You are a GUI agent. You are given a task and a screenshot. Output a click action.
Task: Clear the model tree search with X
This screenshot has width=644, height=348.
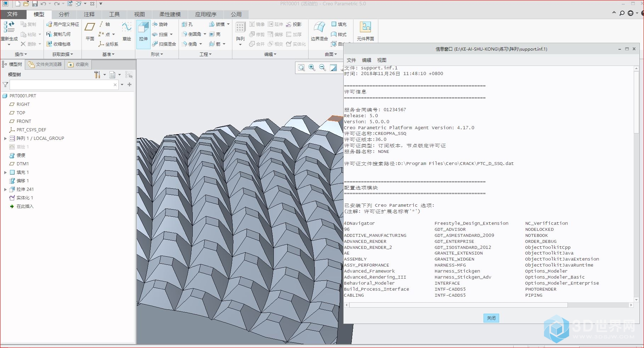tap(115, 85)
